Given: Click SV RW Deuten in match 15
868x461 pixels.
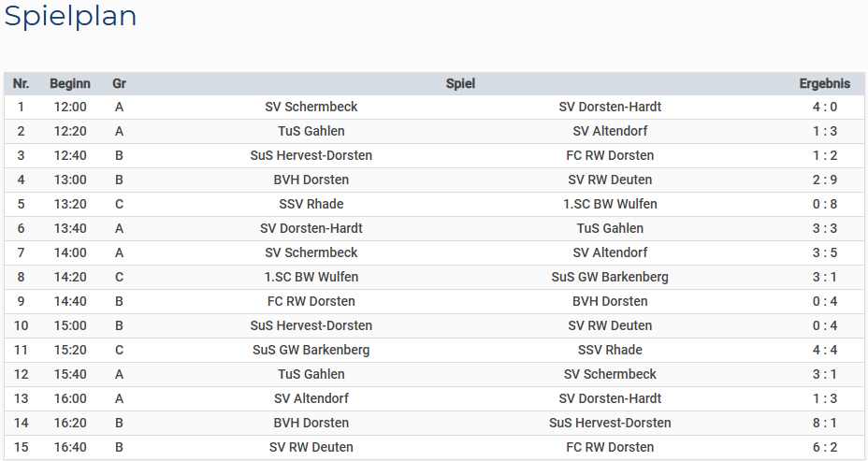Looking at the screenshot, I should (x=311, y=447).
